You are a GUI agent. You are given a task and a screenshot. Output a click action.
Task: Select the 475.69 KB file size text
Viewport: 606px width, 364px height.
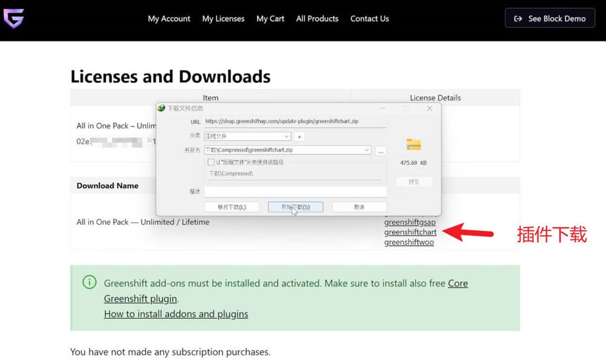(x=413, y=163)
